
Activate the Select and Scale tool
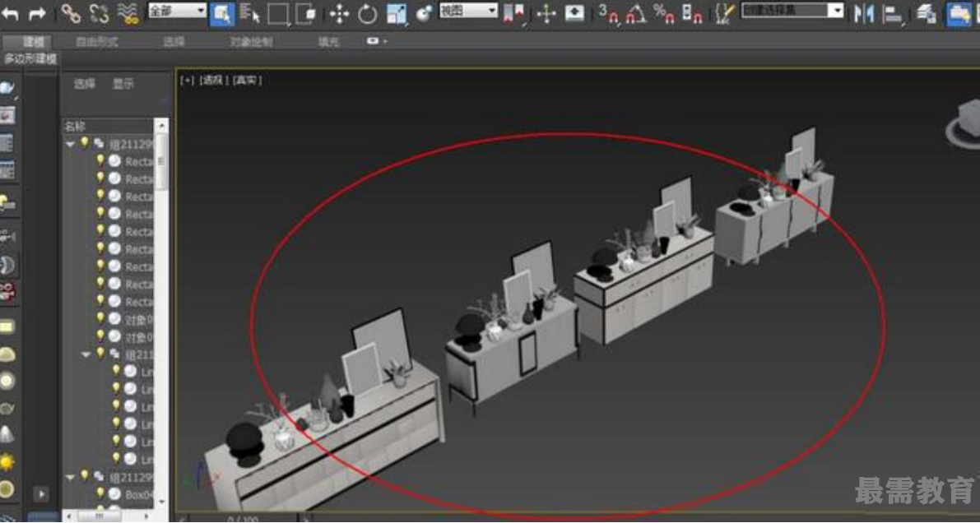click(397, 14)
